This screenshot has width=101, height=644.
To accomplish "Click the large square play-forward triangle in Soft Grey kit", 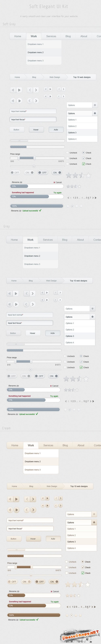I will [19, 90].
